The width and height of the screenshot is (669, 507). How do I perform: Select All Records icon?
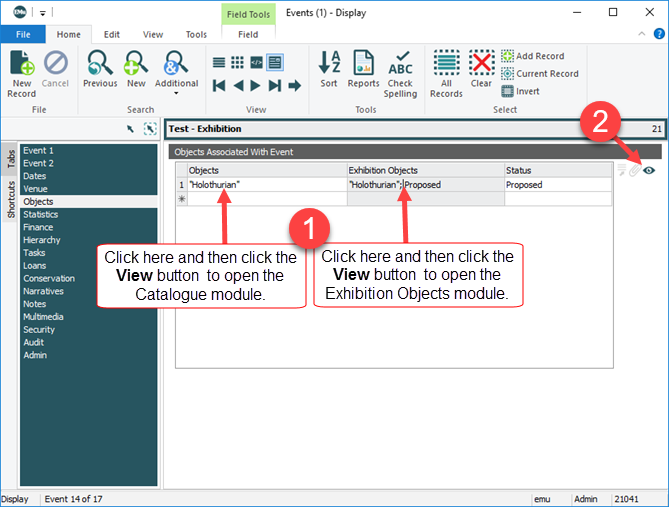446,74
